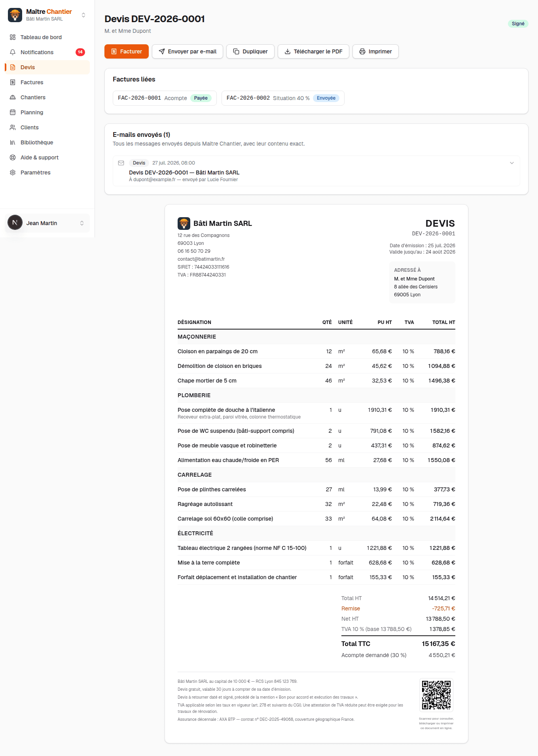Go to the Planning page
Viewport: 538px width, 756px height.
[47, 112]
